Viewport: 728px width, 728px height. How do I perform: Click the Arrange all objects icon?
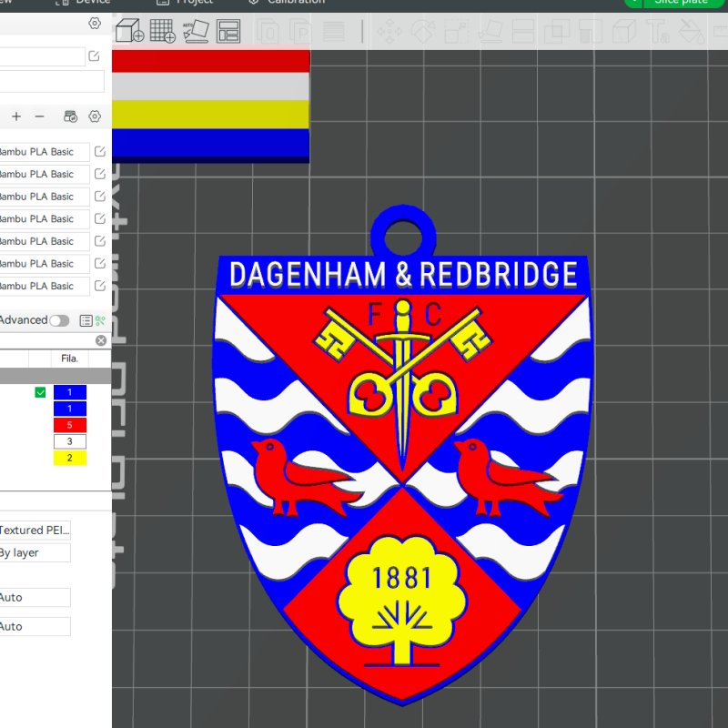[228, 31]
